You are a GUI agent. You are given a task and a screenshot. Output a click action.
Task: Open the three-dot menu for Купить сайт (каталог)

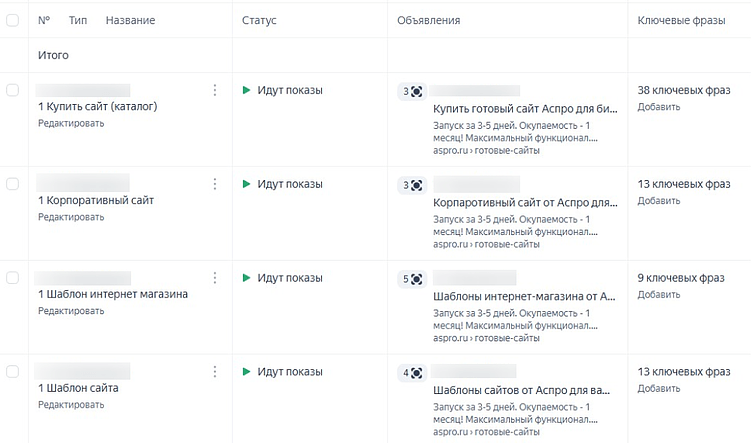tap(215, 91)
